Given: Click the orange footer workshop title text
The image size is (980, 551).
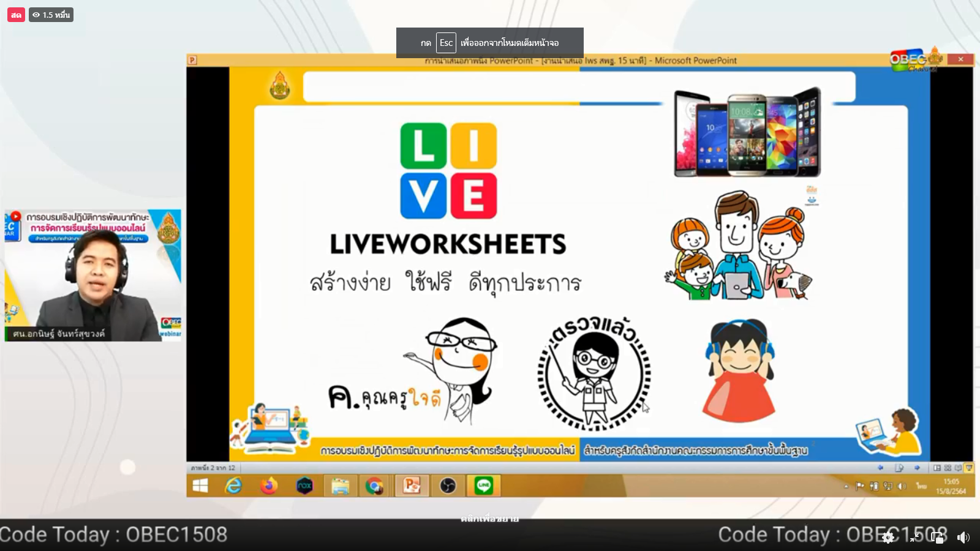Looking at the screenshot, I should click(x=447, y=451).
